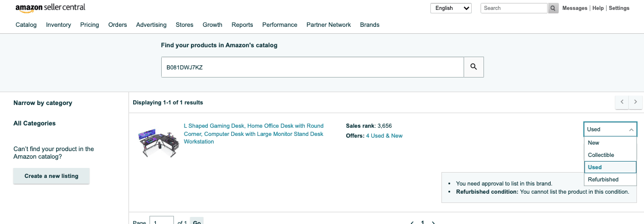Open the Orders menu
Image resolution: width=644 pixels, height=224 pixels.
pos(117,24)
